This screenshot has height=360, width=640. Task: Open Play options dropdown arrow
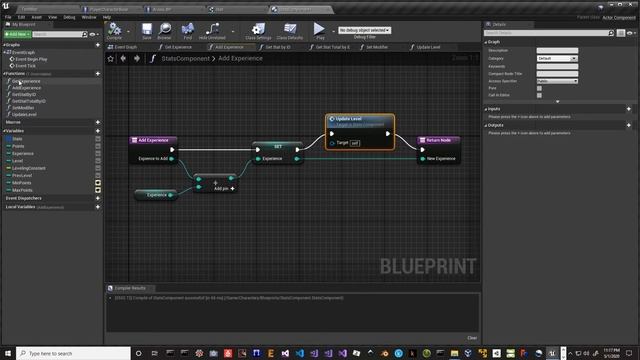[x=333, y=31]
